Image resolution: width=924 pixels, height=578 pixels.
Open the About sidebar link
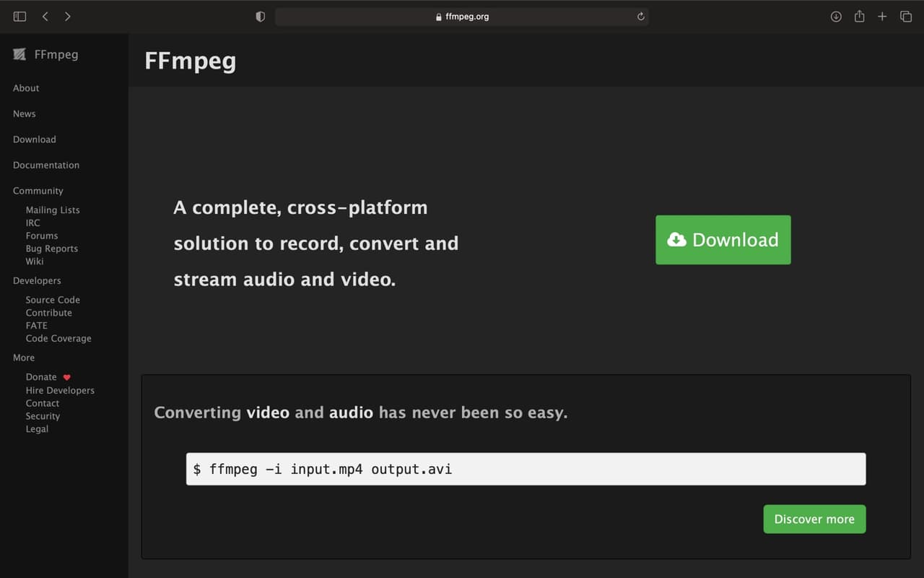pos(26,88)
